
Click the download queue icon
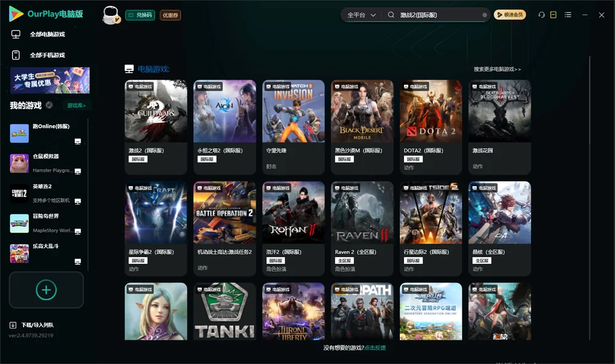(x=13, y=325)
